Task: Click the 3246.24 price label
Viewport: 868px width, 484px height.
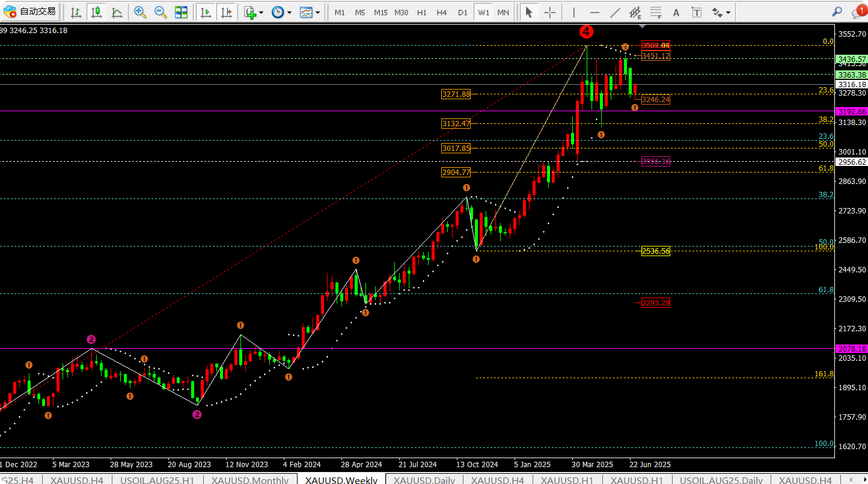Action: 656,100
